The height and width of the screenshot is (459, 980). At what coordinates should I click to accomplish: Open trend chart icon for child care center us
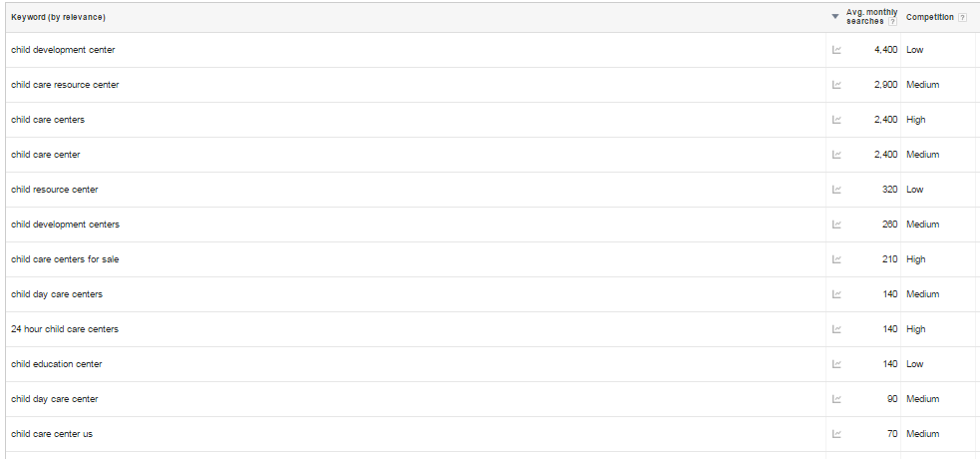836,434
